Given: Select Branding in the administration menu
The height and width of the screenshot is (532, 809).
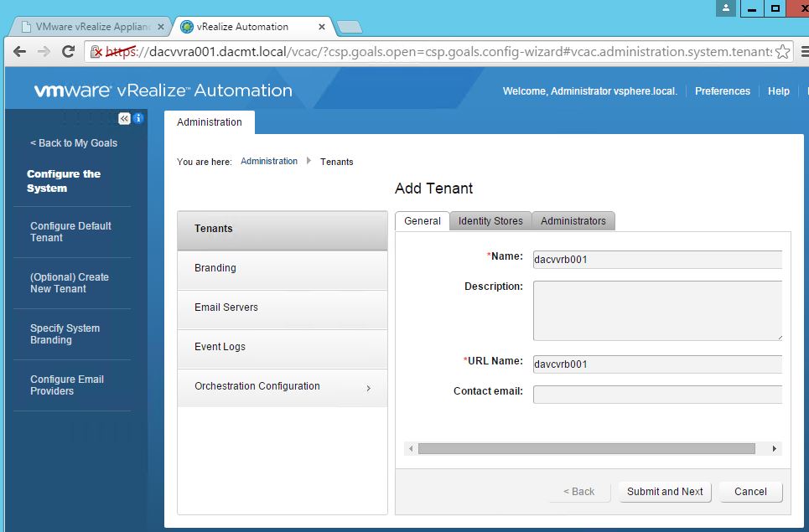Looking at the screenshot, I should point(283,270).
